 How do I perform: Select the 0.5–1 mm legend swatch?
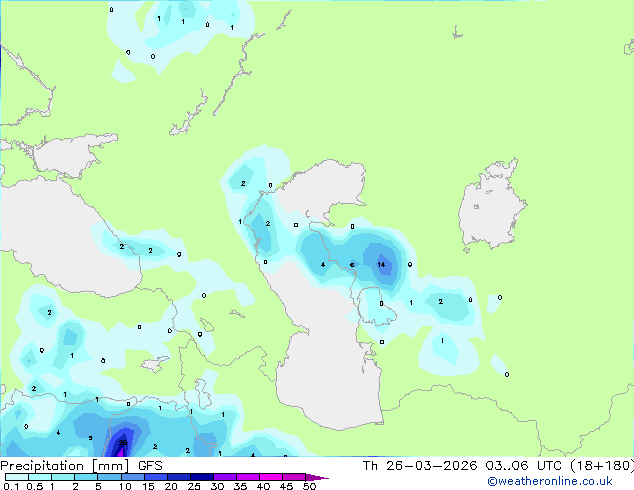tap(40, 477)
